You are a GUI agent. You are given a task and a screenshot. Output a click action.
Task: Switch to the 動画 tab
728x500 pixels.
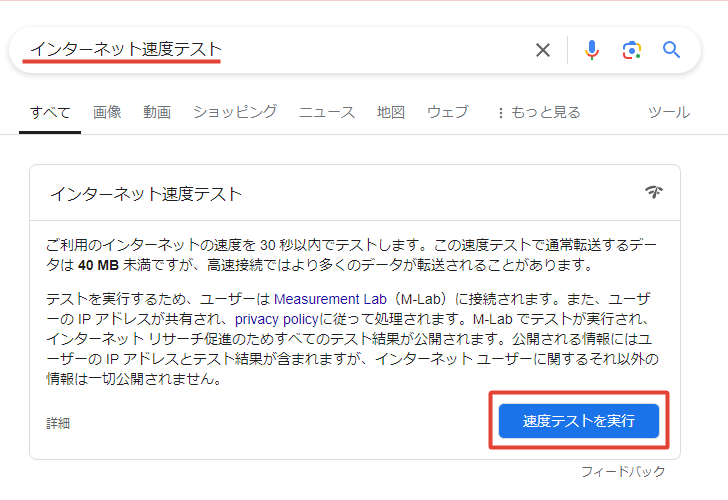(157, 112)
